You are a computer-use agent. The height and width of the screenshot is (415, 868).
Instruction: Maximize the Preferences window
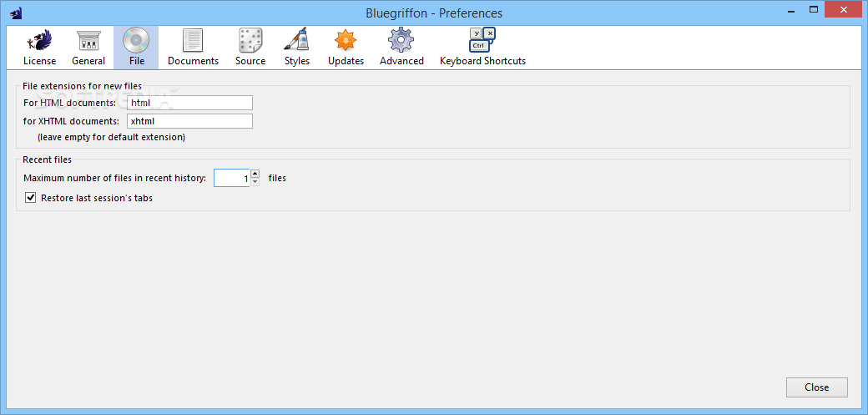pos(813,9)
